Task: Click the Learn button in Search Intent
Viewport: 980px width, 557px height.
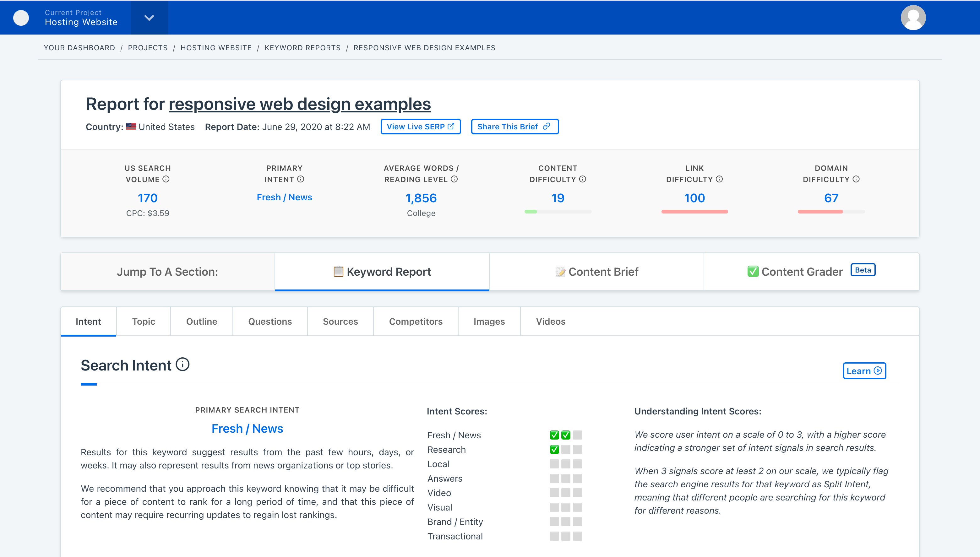Action: (864, 371)
